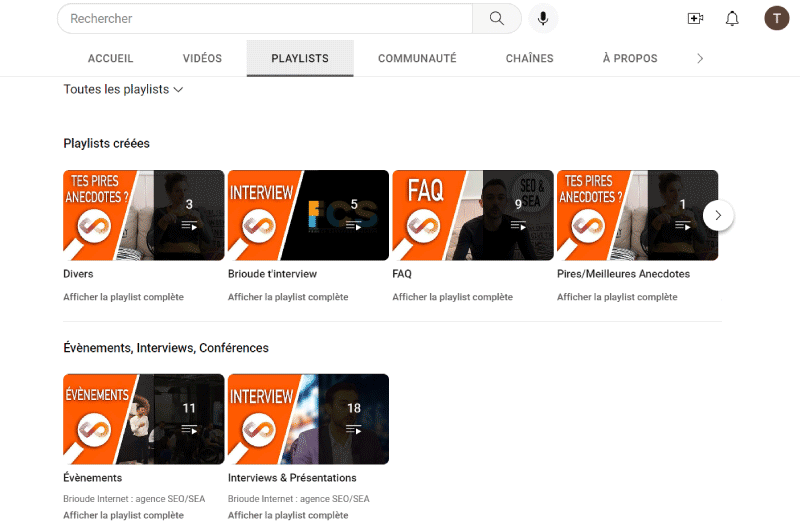Open the account avatar T
The image size is (800, 530).
click(777, 19)
